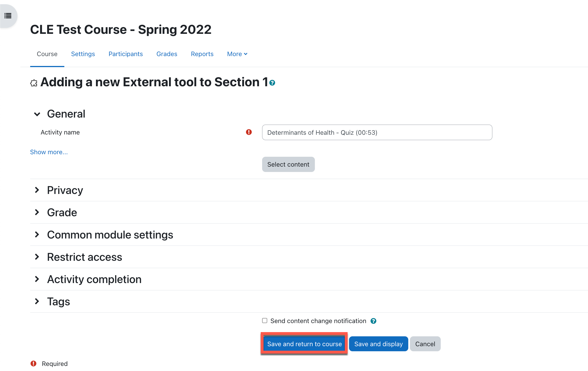
Task: Collapse the General section
Action: (37, 114)
